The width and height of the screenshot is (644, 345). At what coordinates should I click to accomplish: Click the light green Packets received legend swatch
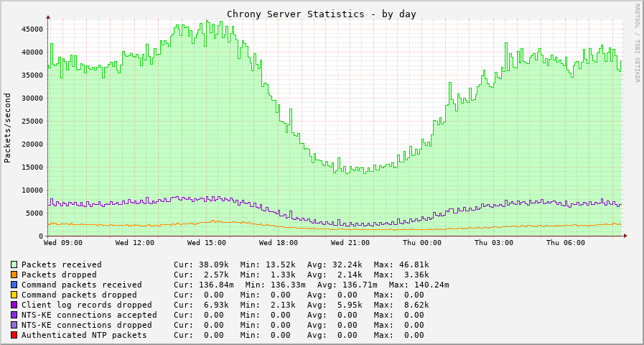click(14, 264)
